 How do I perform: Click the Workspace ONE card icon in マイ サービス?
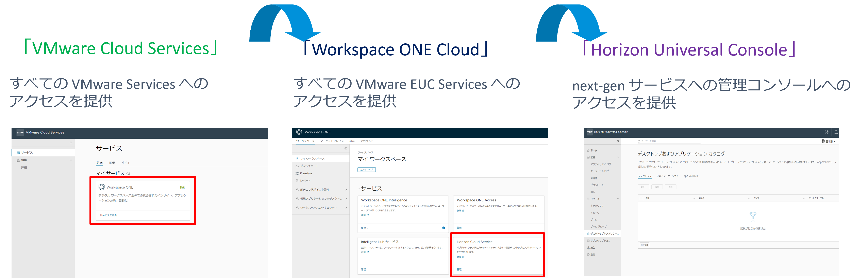coord(101,187)
